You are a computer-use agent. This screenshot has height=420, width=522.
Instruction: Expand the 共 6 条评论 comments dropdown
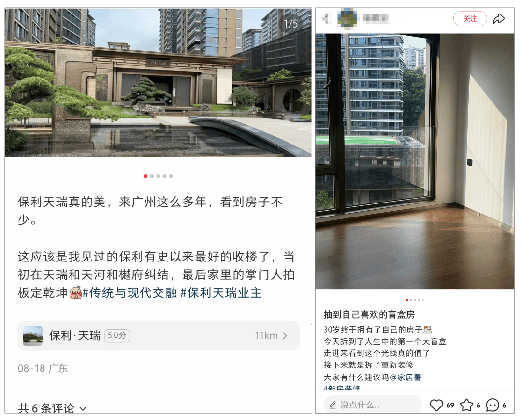(52, 408)
